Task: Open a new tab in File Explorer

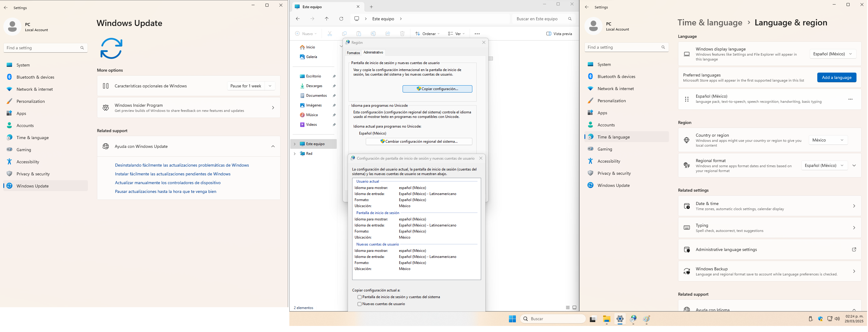Action: (371, 7)
